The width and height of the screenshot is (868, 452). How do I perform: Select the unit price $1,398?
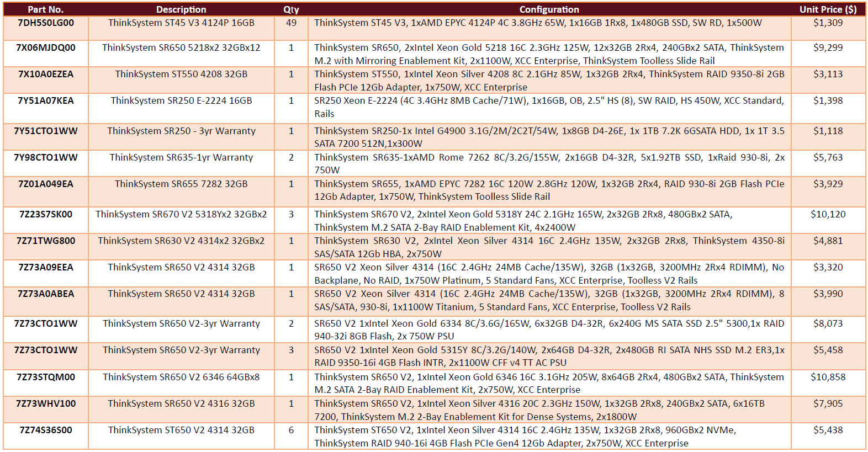coord(828,100)
